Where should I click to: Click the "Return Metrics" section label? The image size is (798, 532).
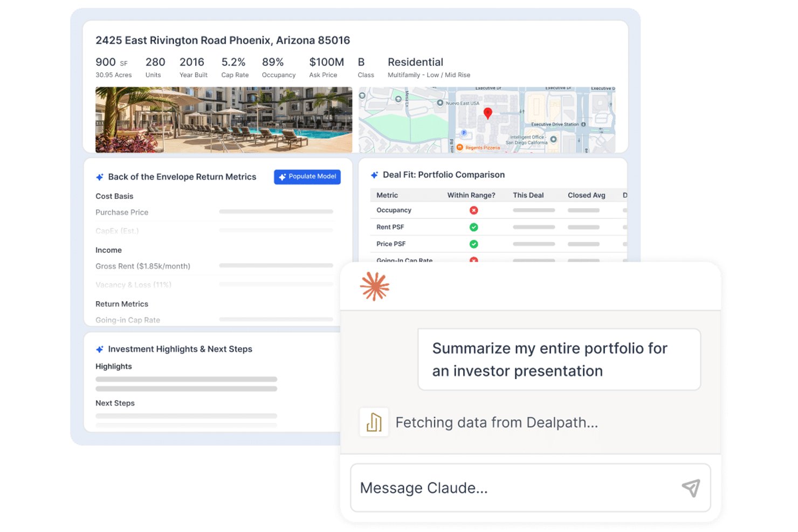[x=122, y=304]
